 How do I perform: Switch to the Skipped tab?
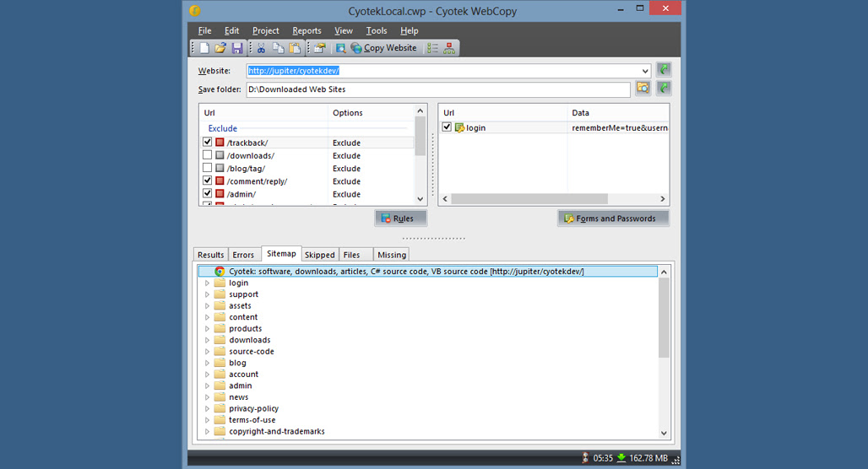tap(319, 255)
